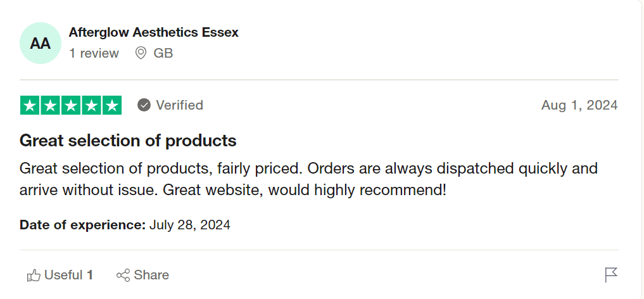Screen dimensions: 644x299
Task: Click the fifth green rating star
Action: point(111,105)
